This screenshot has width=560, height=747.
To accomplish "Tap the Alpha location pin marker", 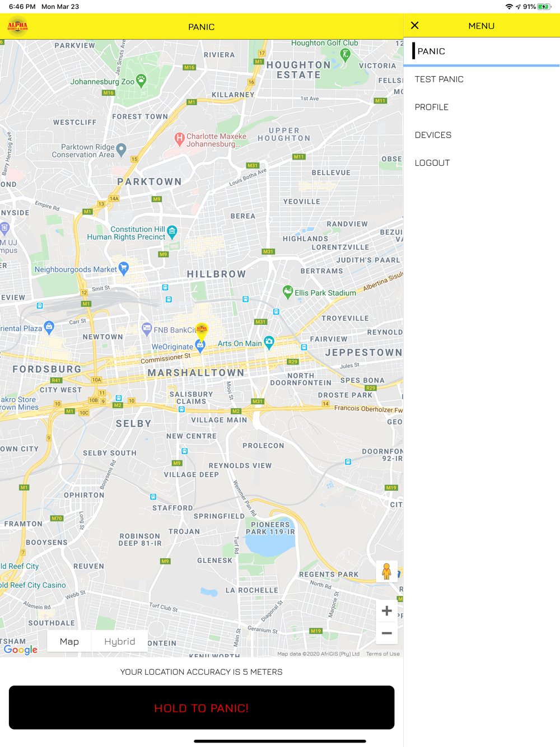I will point(202,330).
